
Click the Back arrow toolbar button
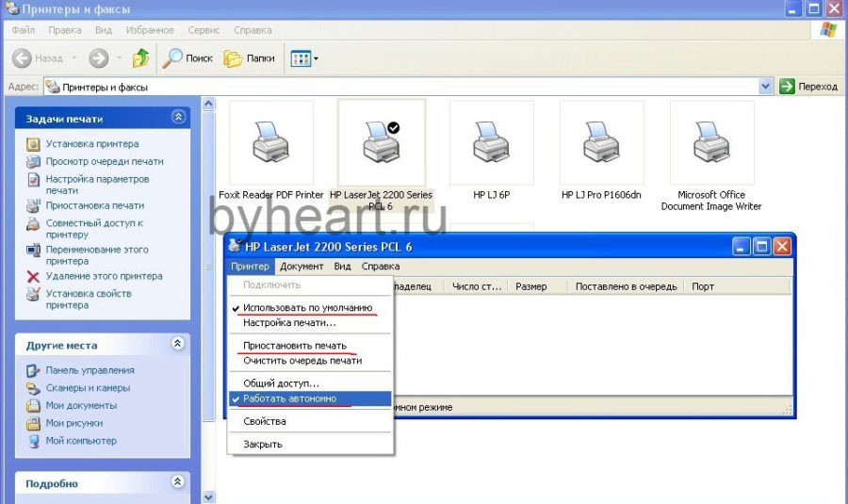[23, 57]
